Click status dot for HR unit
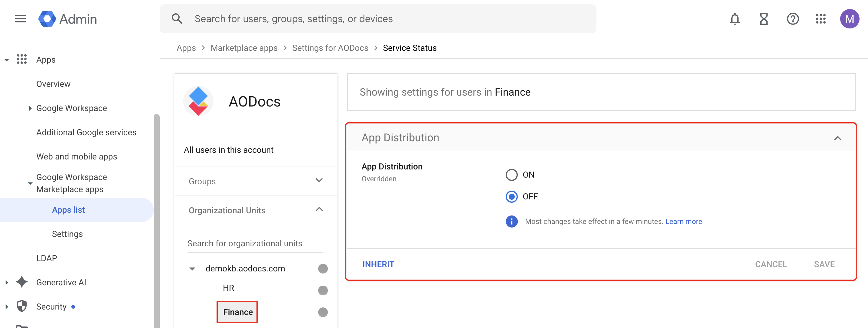868x328 pixels. coord(322,290)
